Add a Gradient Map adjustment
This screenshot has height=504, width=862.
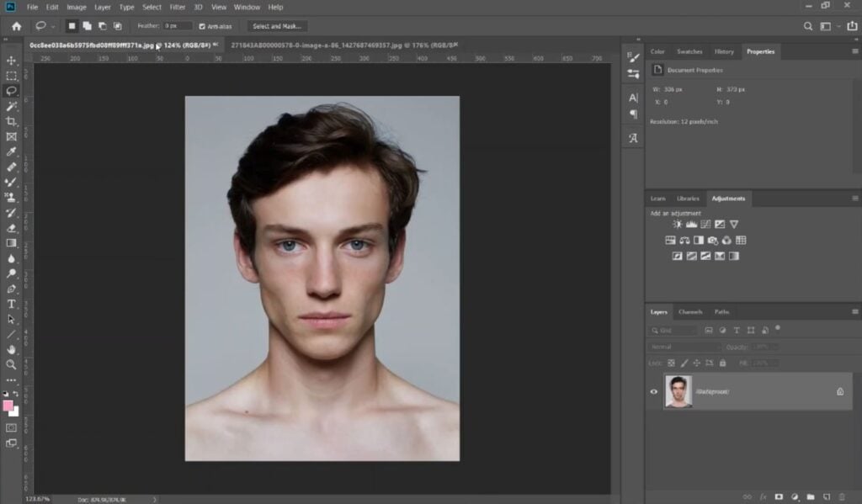point(734,256)
